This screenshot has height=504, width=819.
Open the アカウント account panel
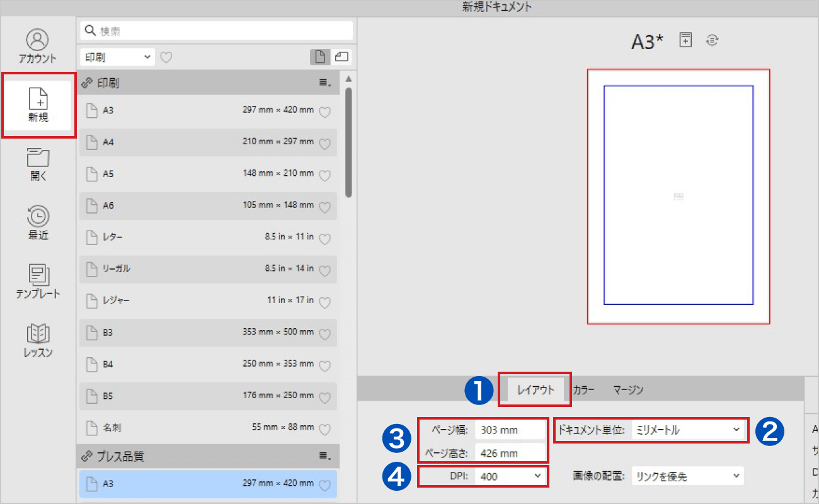[x=38, y=46]
